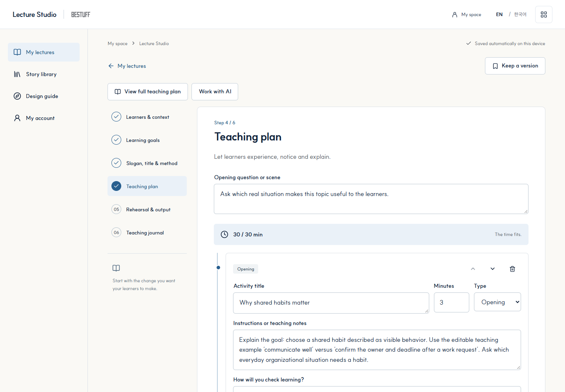Open Design guide in sidebar

click(44, 96)
